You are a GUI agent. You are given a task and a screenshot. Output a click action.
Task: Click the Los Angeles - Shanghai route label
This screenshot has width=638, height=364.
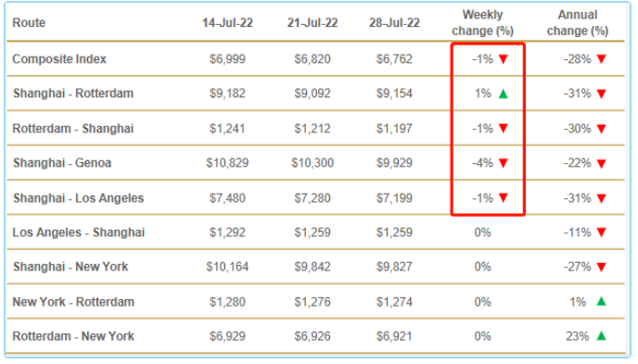[79, 232]
